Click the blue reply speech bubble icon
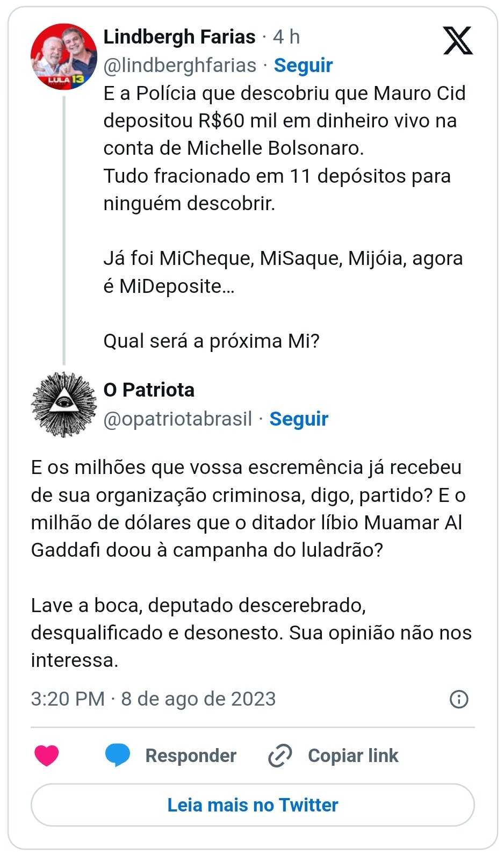This screenshot has width=504, height=862. tap(118, 755)
